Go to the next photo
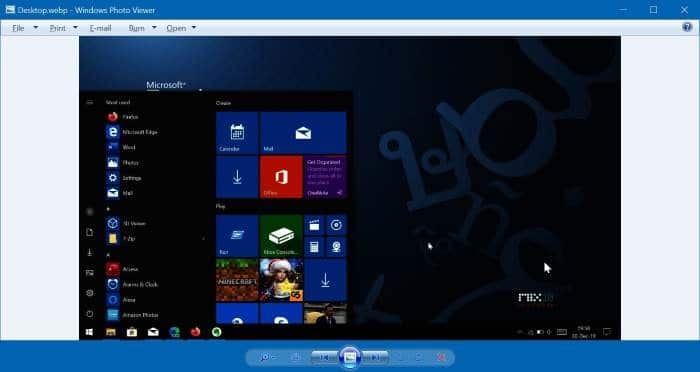This screenshot has width=700, height=372. pyautogui.click(x=375, y=357)
